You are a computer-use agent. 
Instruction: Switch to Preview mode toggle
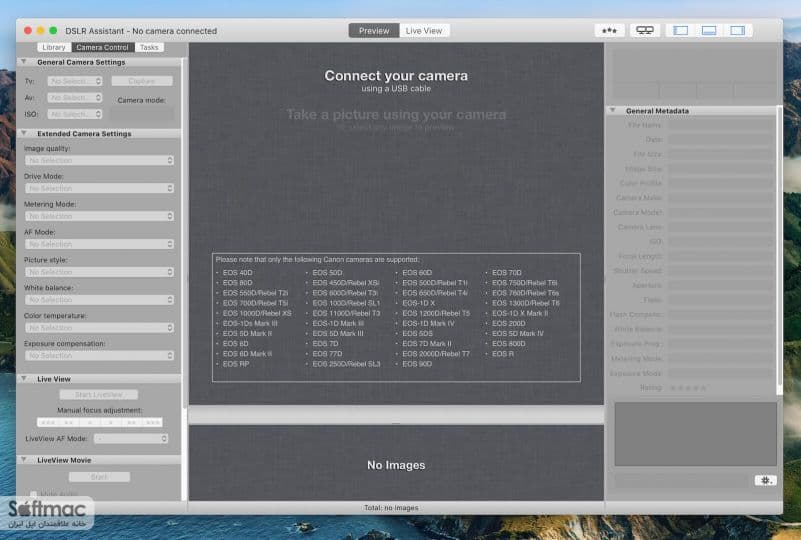(374, 31)
